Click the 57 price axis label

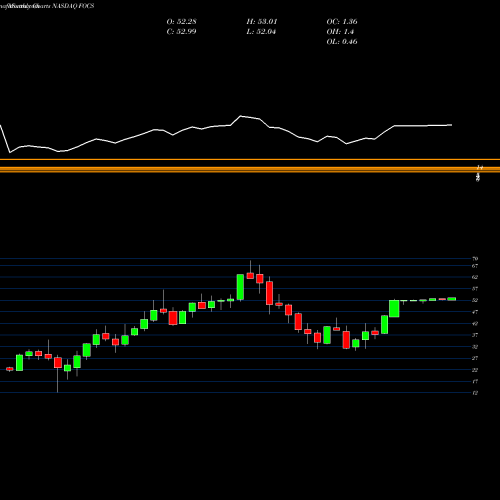[475, 289]
